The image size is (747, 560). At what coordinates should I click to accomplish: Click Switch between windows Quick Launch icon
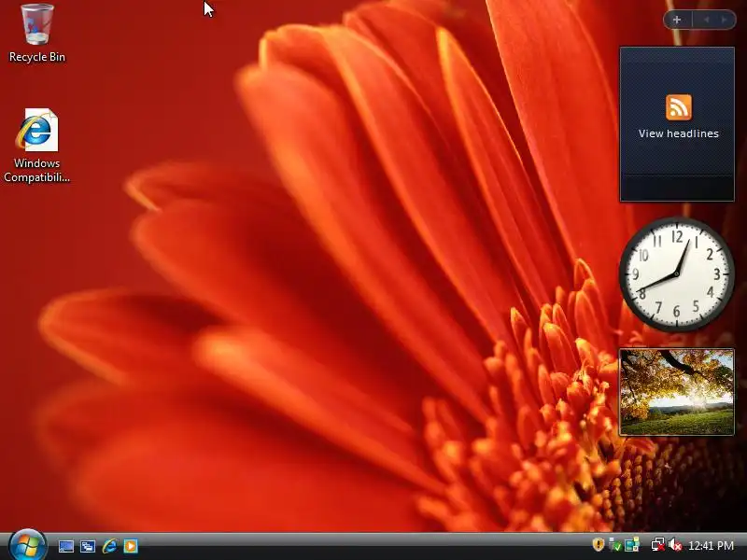coord(88,546)
